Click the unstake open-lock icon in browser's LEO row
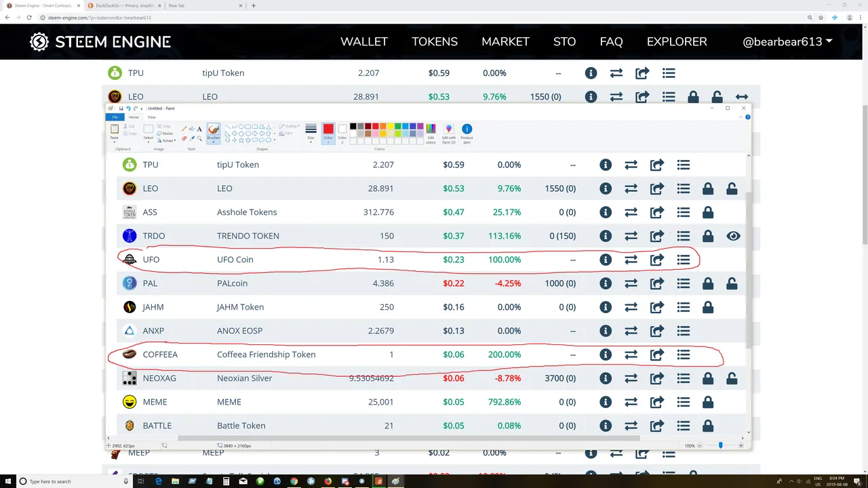This screenshot has height=488, width=868. [x=717, y=96]
